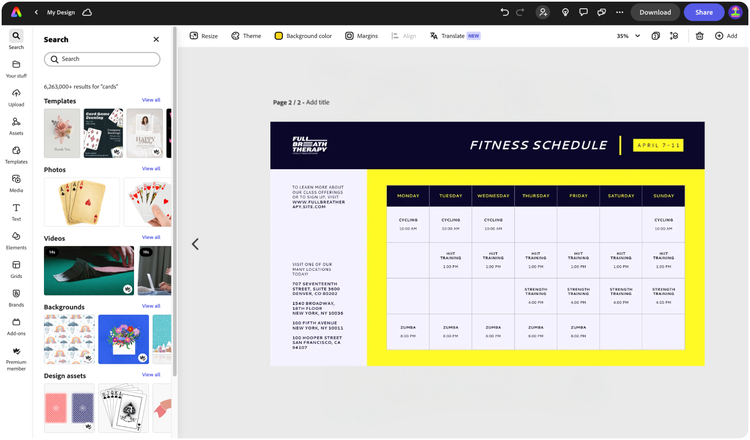Open the Theme option
The width and height of the screenshot is (750, 440).
[x=246, y=36]
